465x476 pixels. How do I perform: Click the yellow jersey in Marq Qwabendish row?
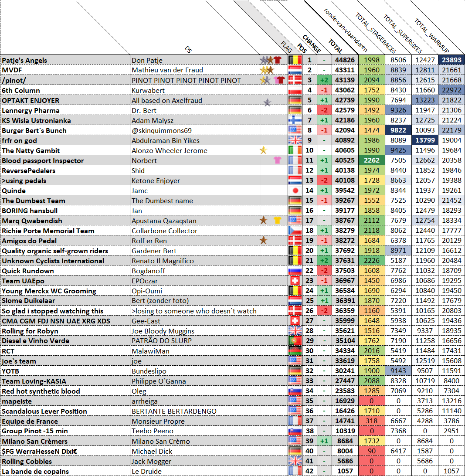pyautogui.click(x=278, y=221)
